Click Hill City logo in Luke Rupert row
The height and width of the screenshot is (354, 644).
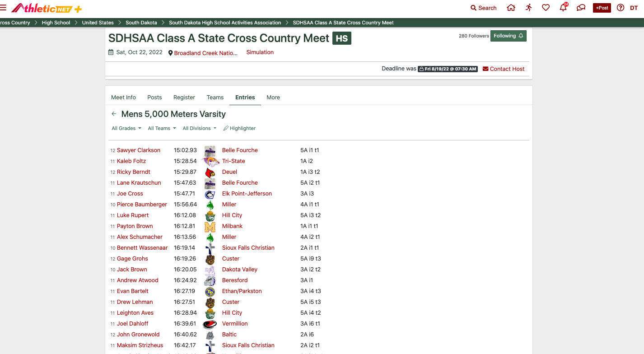(210, 216)
